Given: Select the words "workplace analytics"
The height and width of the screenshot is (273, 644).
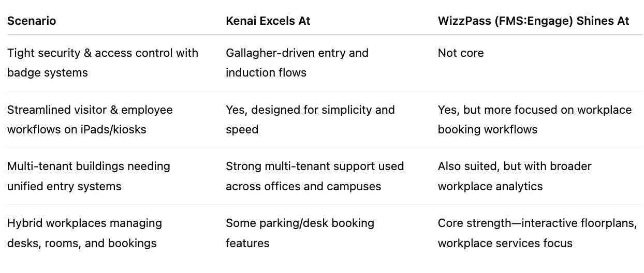Looking at the screenshot, I should click(x=490, y=186).
